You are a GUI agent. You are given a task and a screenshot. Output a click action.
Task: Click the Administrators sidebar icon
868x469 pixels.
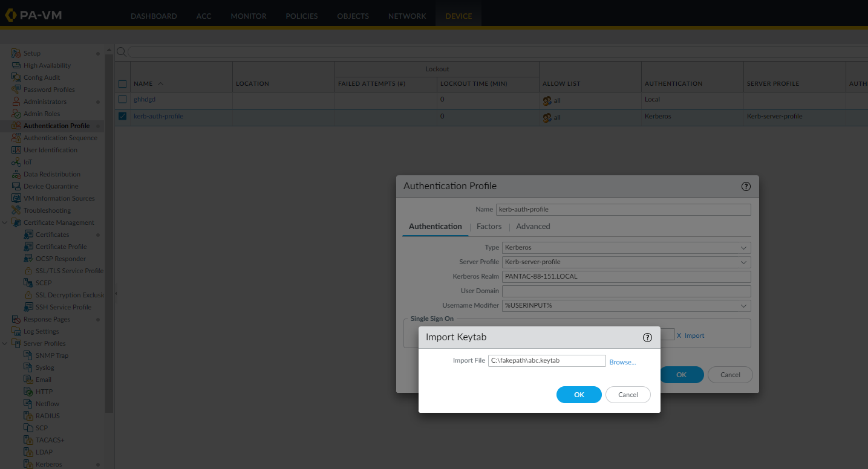[16, 102]
